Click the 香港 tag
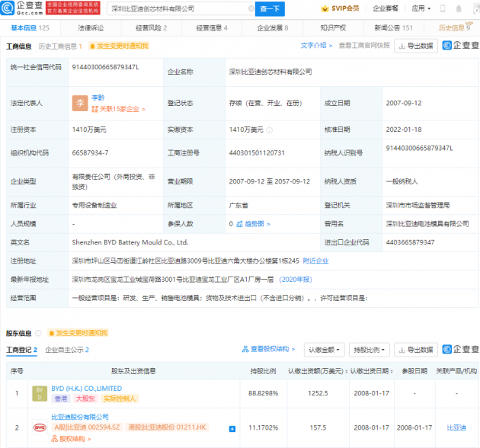Screen dimensions: 480x448 pyautogui.click(x=61, y=398)
